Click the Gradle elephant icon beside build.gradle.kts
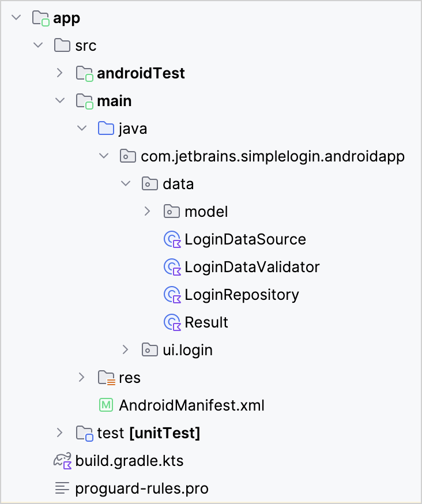Image resolution: width=422 pixels, height=504 pixels. click(62, 461)
